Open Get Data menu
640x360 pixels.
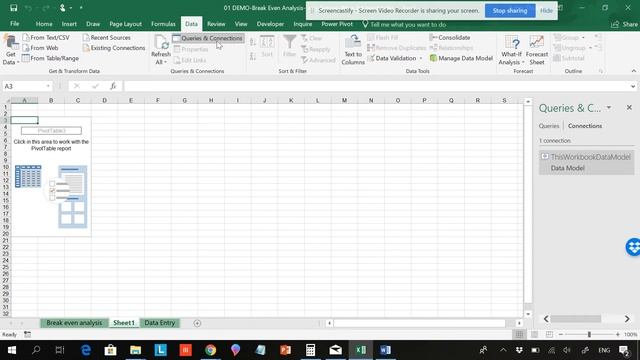pyautogui.click(x=10, y=50)
